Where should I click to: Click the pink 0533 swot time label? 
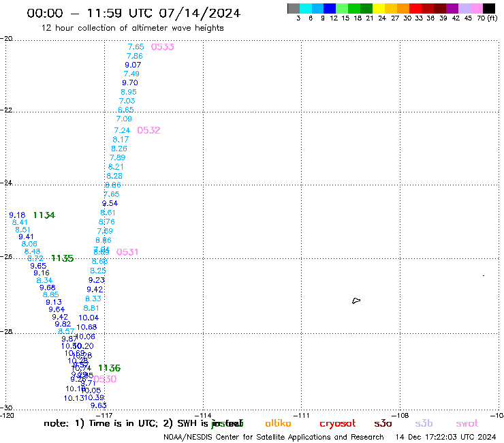162,47
